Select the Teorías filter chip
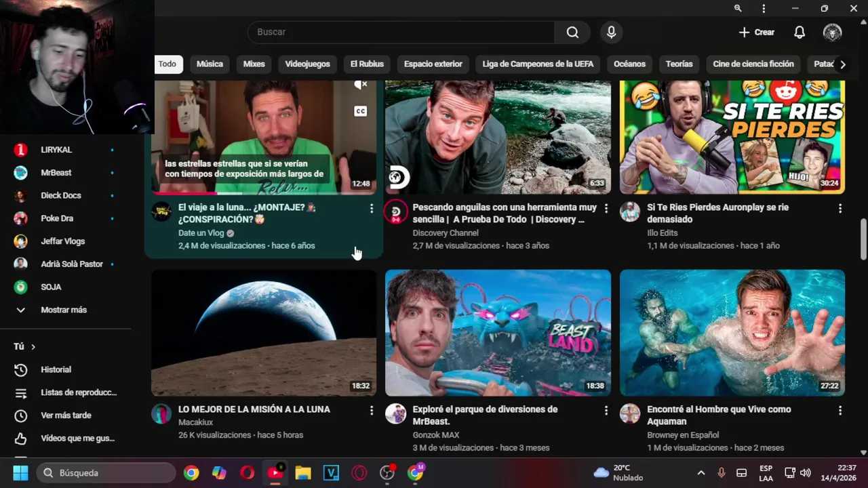The image size is (868, 488). [679, 64]
